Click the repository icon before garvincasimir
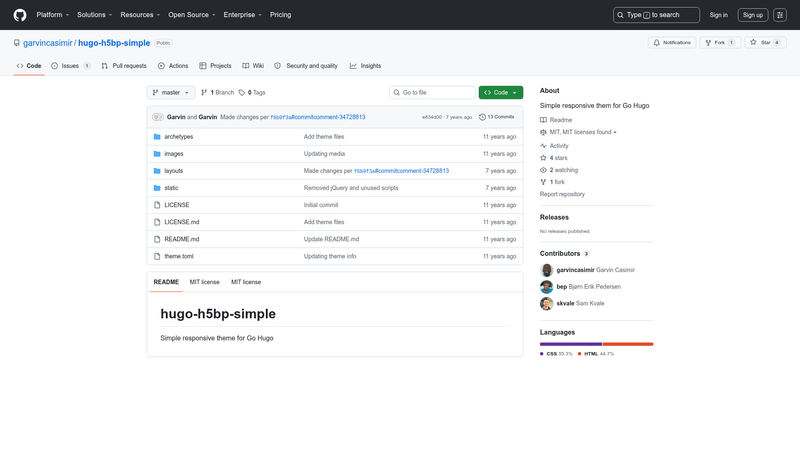 pyautogui.click(x=17, y=43)
